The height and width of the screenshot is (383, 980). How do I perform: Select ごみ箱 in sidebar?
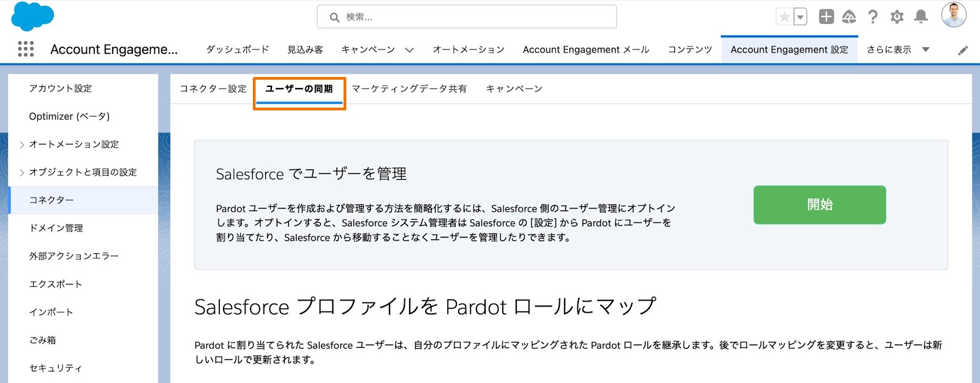42,340
